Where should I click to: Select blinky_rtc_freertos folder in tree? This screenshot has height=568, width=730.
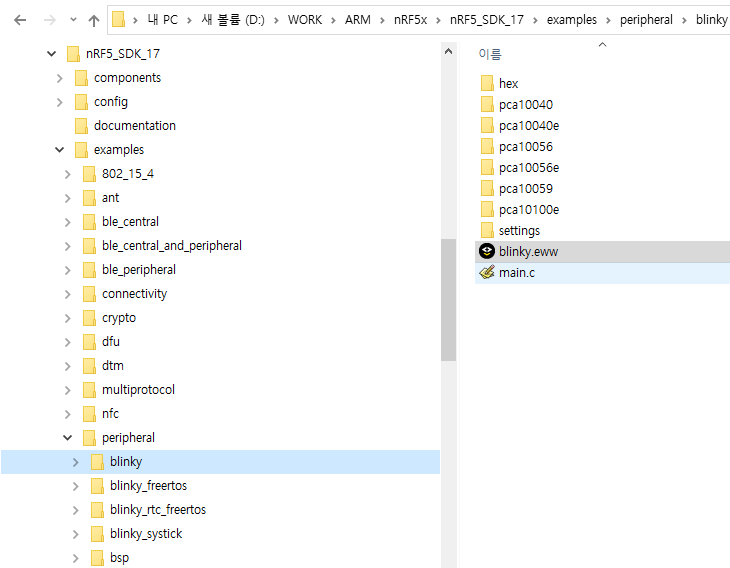[158, 509]
